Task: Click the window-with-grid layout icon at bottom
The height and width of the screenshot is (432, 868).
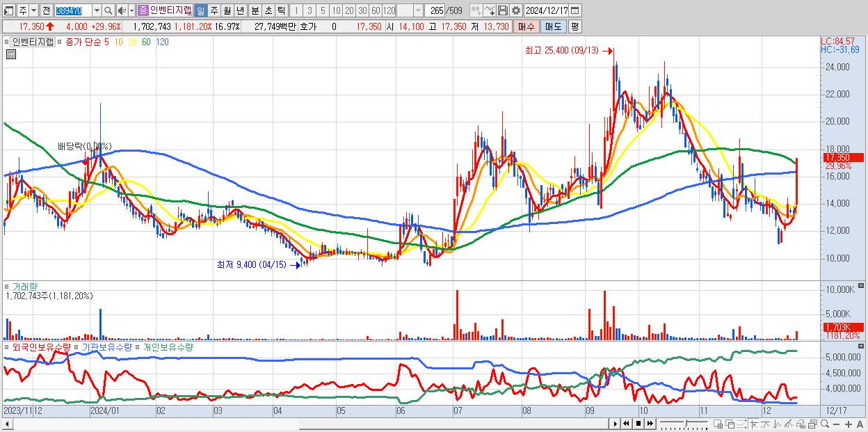Action: [718, 424]
